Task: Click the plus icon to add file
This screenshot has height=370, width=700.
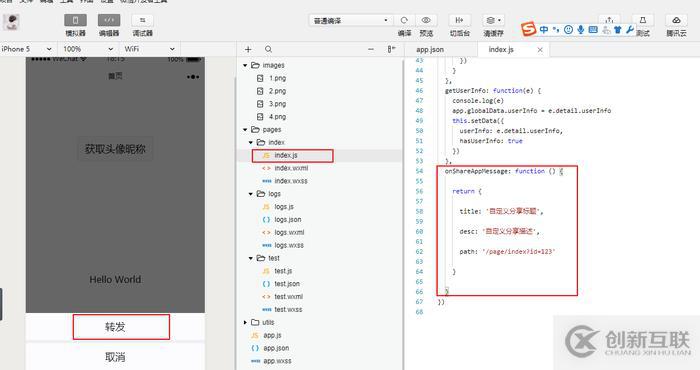Action: coord(248,50)
